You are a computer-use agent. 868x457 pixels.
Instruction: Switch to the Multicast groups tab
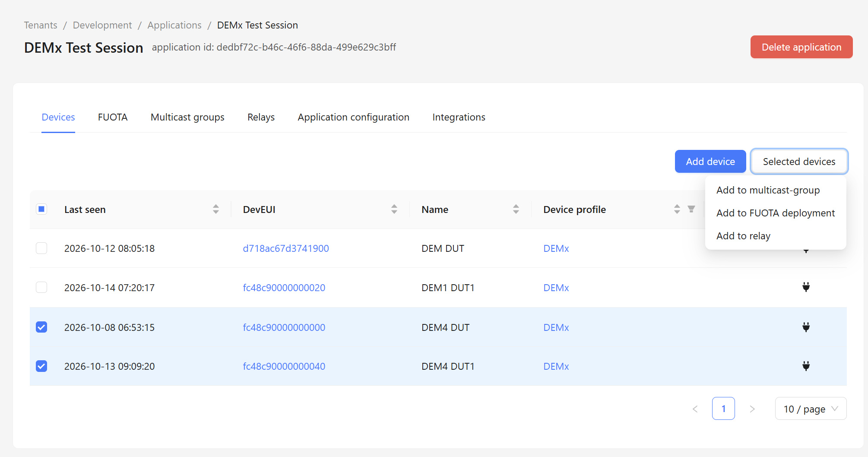point(187,117)
